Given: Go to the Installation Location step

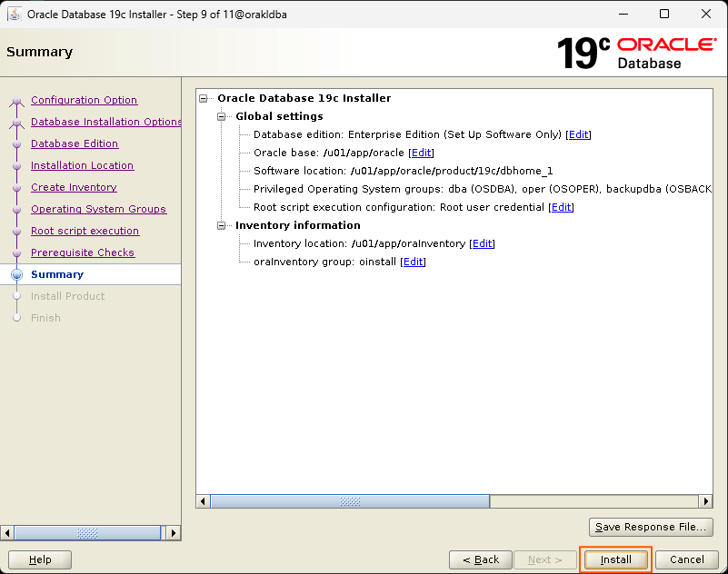Looking at the screenshot, I should (x=82, y=165).
